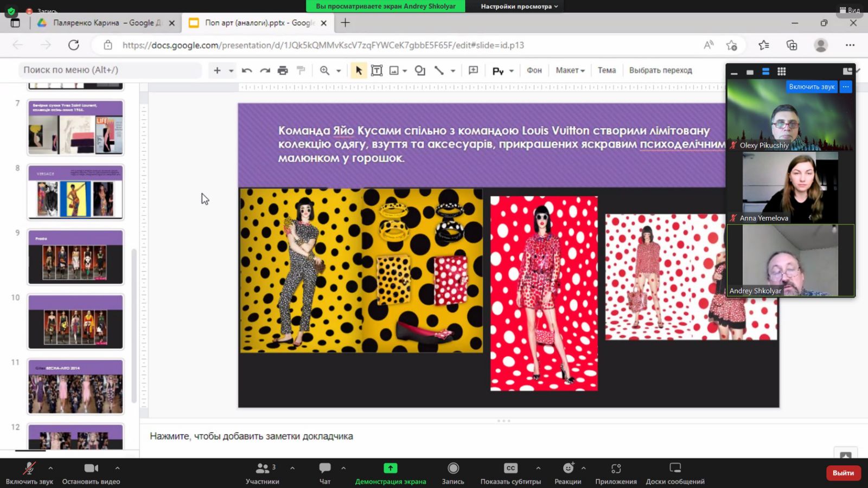Click the Включить звук button on Olexy's video

(x=812, y=87)
